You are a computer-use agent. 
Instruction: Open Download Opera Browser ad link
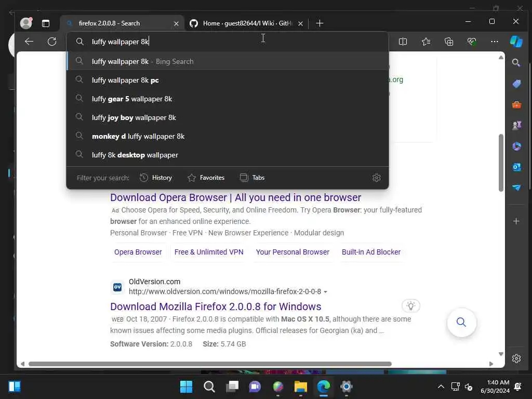[235, 197]
